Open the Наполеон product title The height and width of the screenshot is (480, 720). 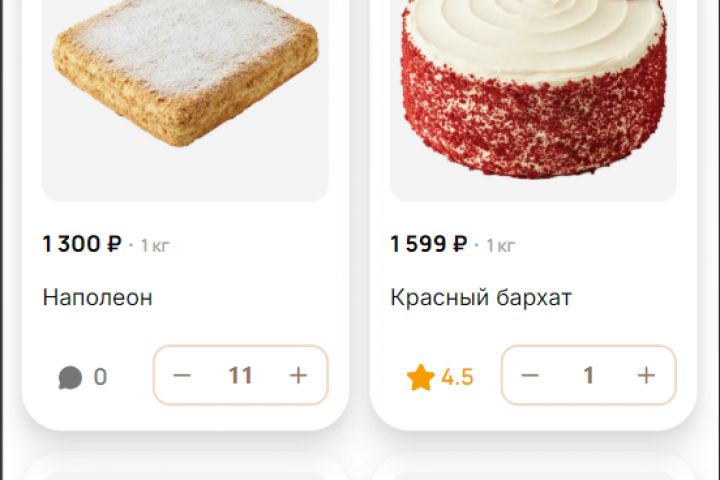point(97,297)
